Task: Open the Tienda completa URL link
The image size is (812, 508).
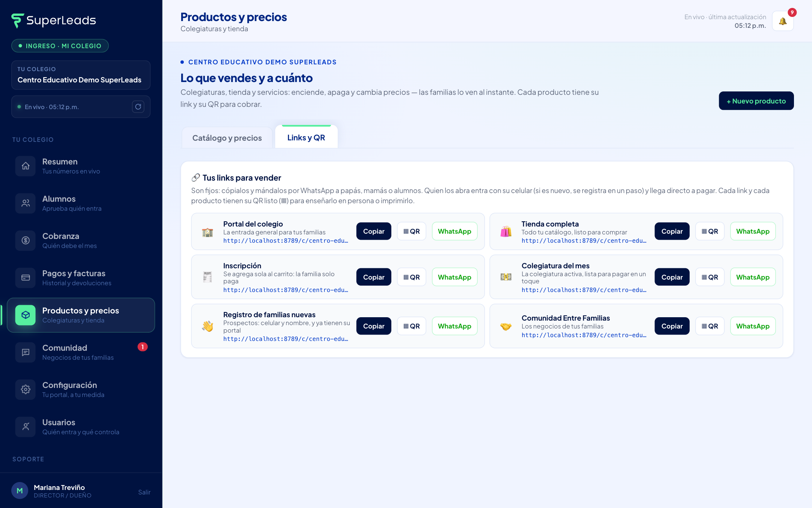Action: (584, 241)
